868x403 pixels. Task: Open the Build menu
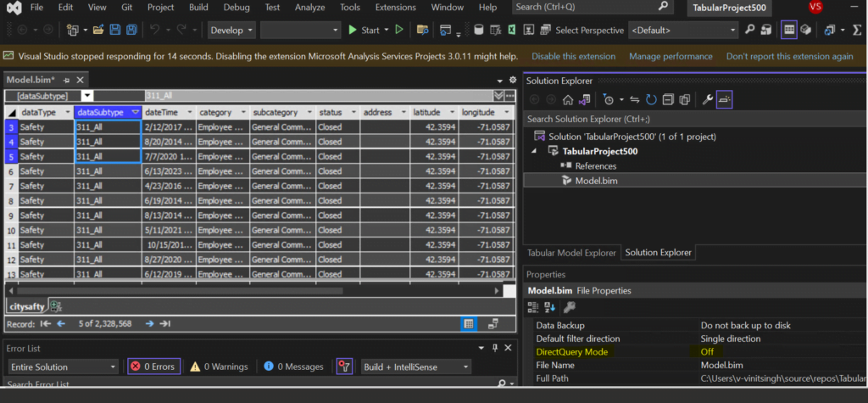198,7
